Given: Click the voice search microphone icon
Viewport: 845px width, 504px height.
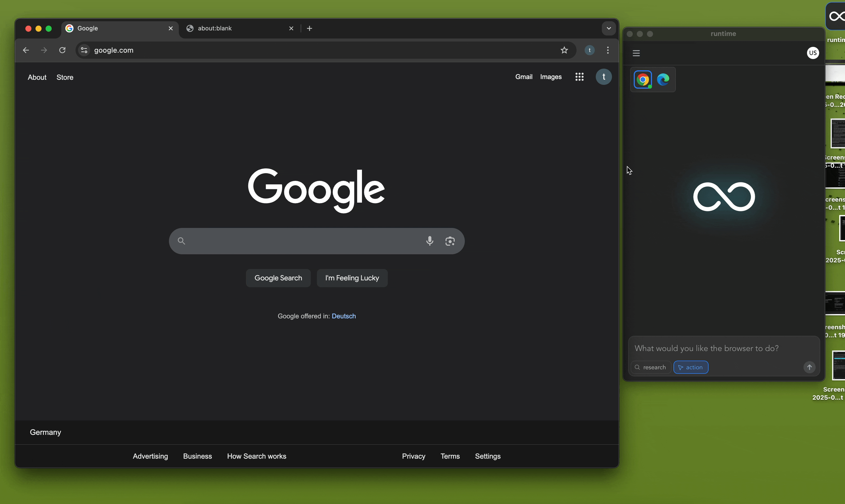Looking at the screenshot, I should click(430, 241).
